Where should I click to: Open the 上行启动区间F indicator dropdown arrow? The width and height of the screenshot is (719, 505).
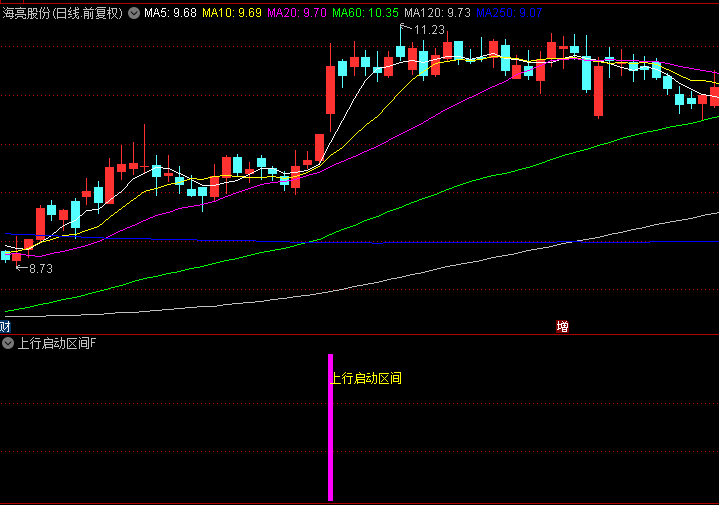click(8, 343)
